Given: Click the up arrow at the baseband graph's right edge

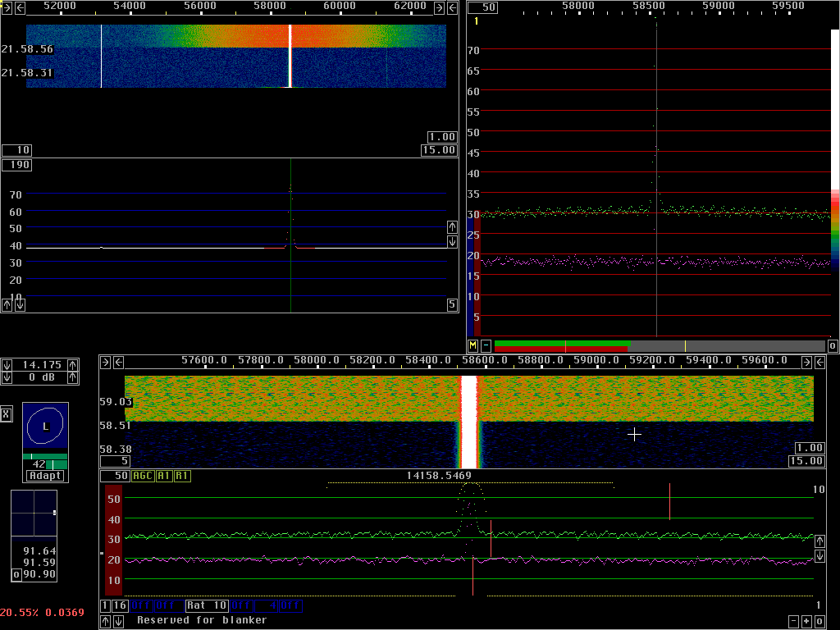Looking at the screenshot, I should [819, 541].
